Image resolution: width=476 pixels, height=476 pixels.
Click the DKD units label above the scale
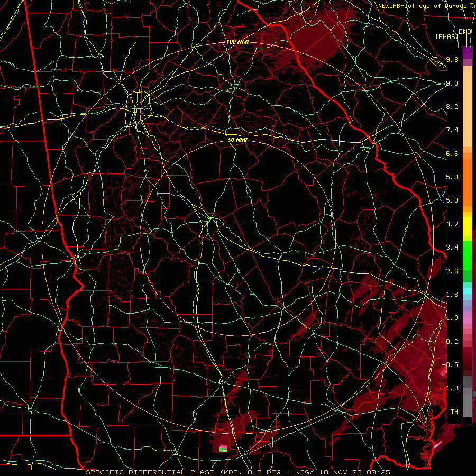[x=465, y=32]
